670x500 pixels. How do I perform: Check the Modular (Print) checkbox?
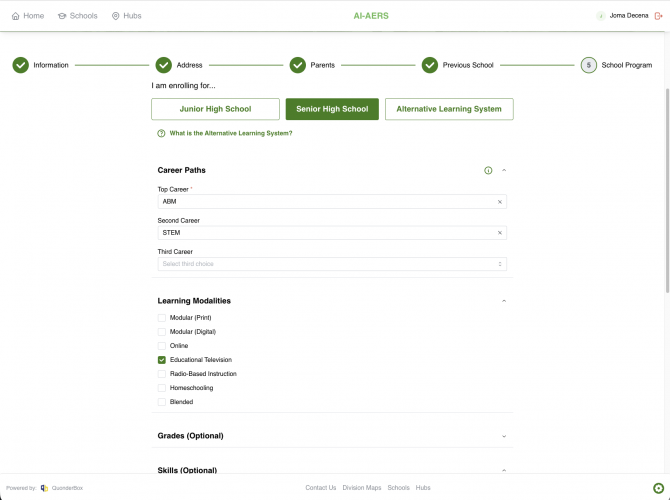click(162, 318)
